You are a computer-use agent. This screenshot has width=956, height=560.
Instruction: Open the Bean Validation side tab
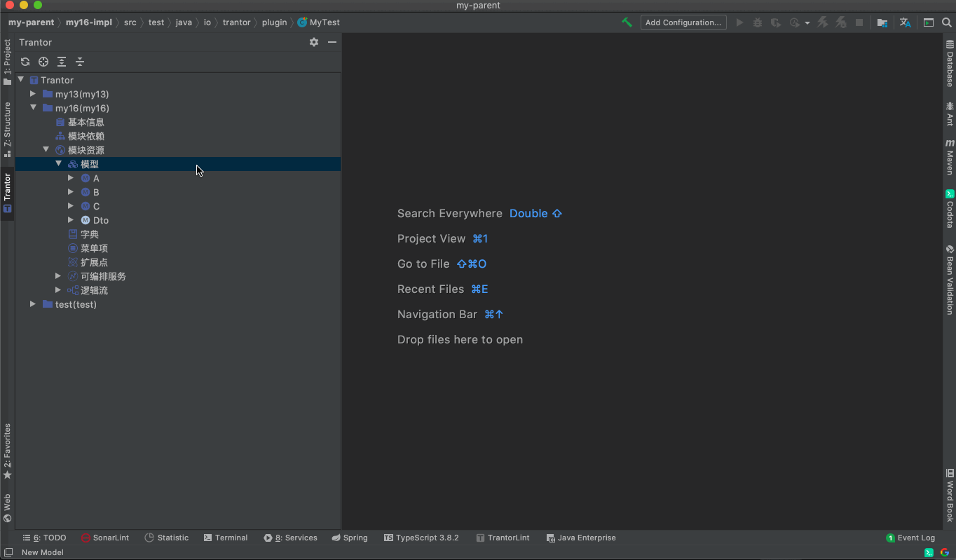click(x=950, y=279)
